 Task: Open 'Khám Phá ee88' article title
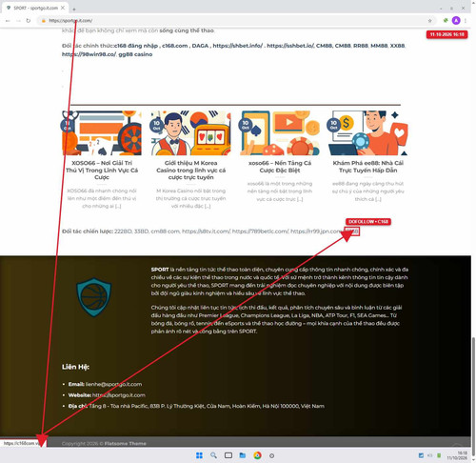click(368, 167)
